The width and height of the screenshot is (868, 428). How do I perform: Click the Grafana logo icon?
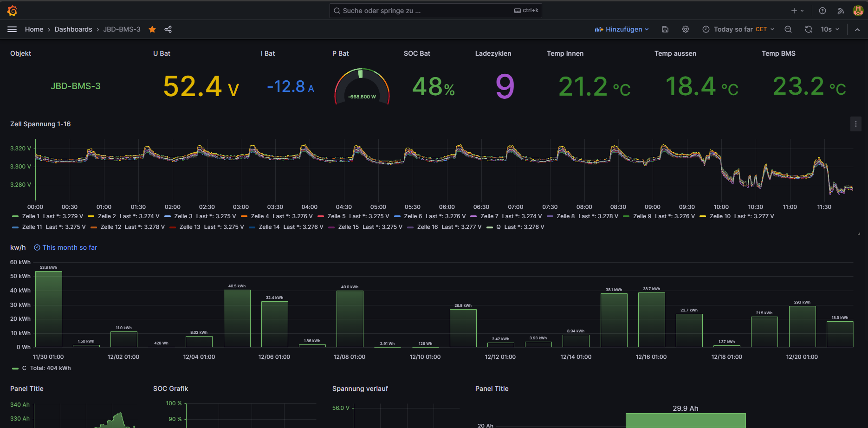[13, 11]
